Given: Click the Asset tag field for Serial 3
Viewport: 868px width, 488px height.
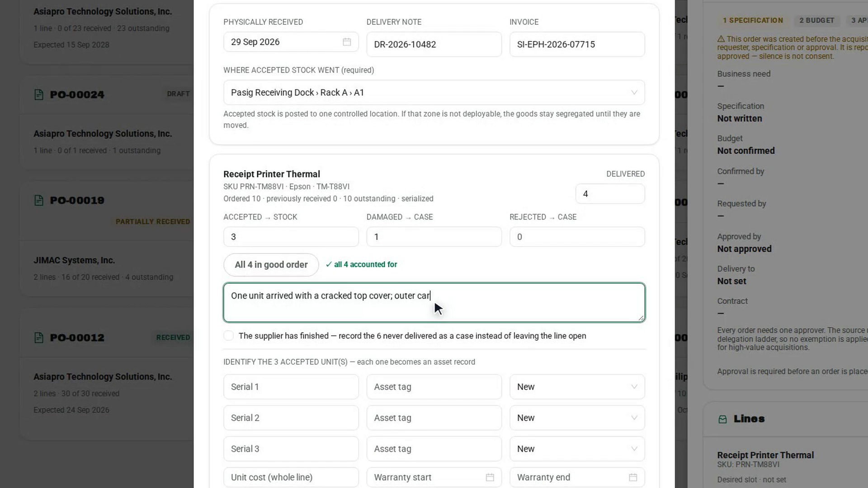Looking at the screenshot, I should (434, 449).
